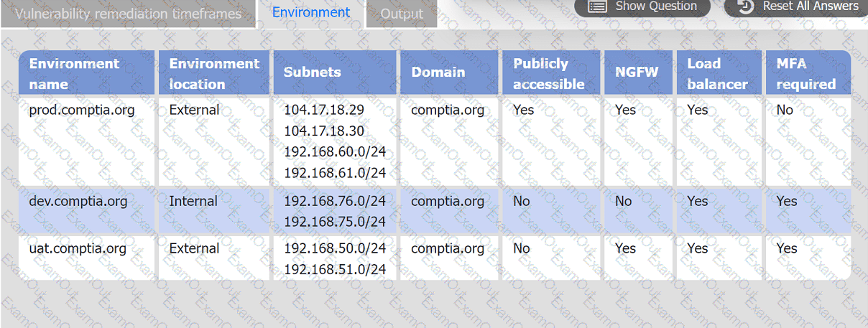Click the Environment location column header

pos(213,73)
